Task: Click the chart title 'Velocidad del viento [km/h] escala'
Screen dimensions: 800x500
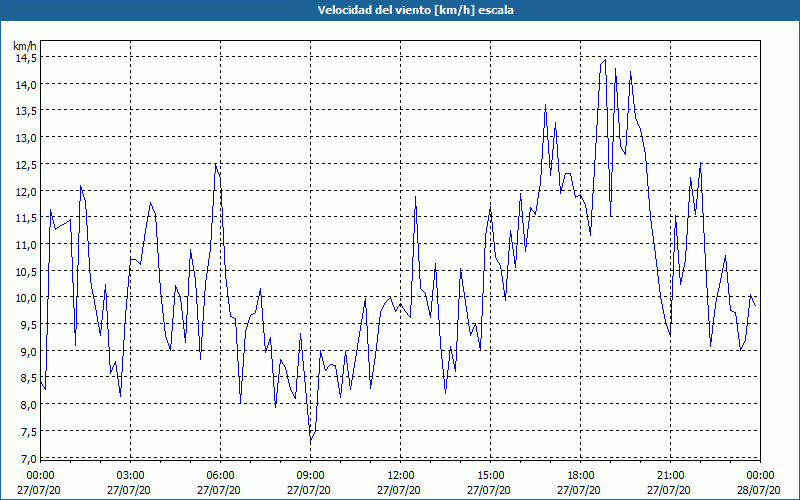Action: point(415,10)
